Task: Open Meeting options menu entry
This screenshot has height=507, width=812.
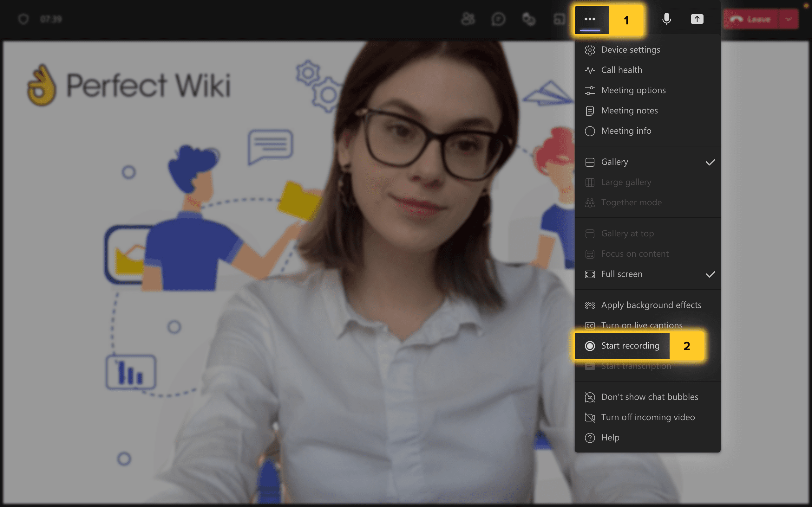Action: tap(633, 90)
